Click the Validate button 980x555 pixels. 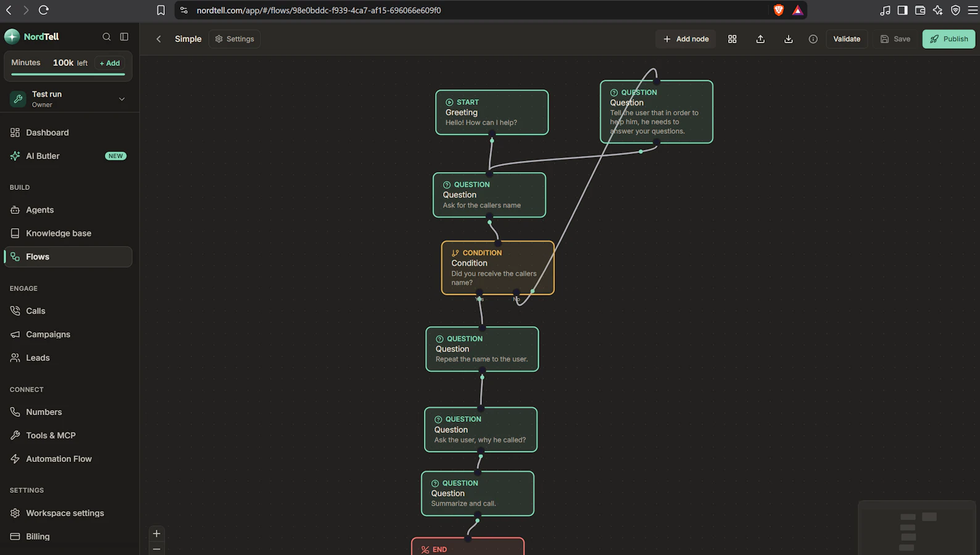[x=847, y=39]
